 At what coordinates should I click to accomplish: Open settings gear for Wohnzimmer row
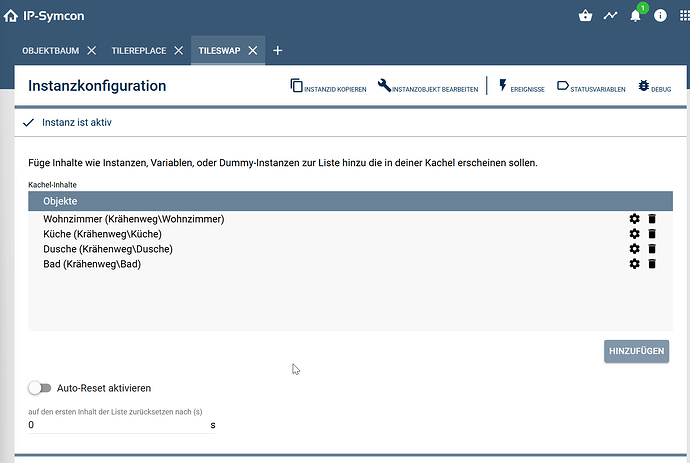[634, 219]
